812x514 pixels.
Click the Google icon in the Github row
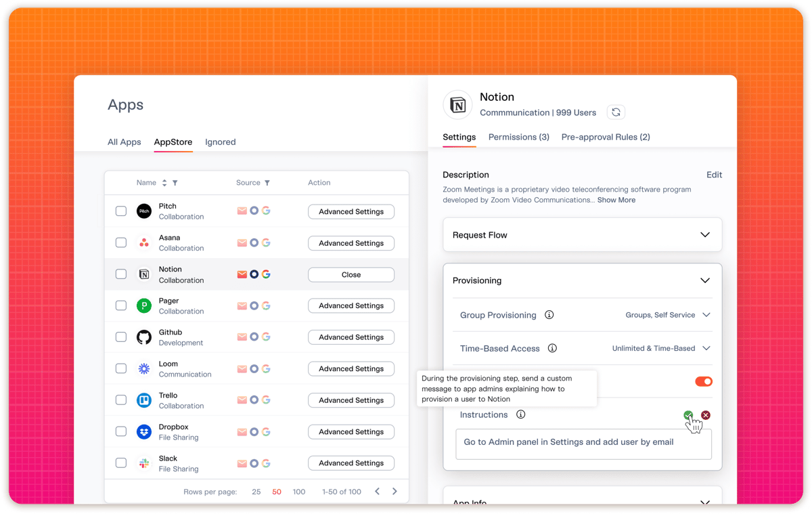coord(265,337)
